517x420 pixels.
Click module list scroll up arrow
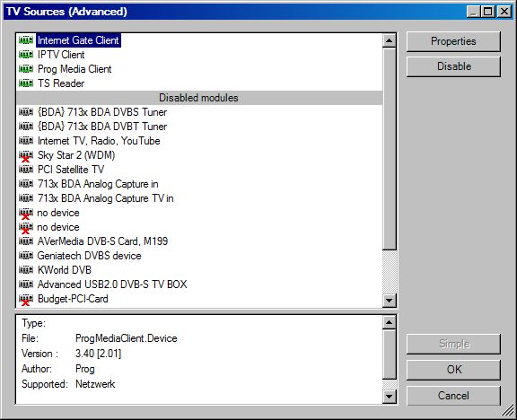389,40
